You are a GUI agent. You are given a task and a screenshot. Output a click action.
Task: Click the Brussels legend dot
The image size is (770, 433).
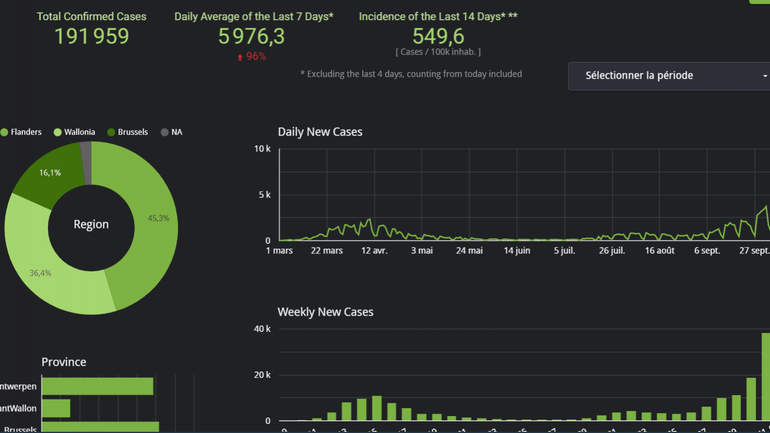pyautogui.click(x=112, y=132)
